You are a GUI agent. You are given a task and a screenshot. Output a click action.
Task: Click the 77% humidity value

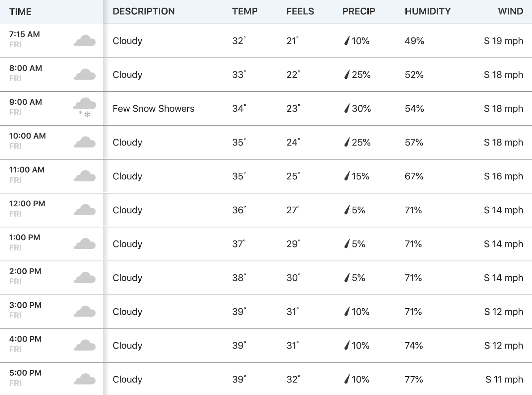coord(414,379)
